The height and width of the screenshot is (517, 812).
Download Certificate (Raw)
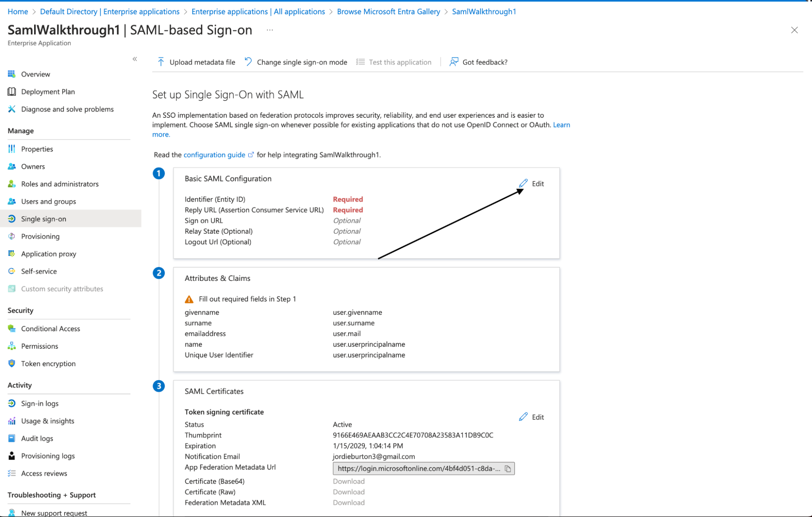349,492
